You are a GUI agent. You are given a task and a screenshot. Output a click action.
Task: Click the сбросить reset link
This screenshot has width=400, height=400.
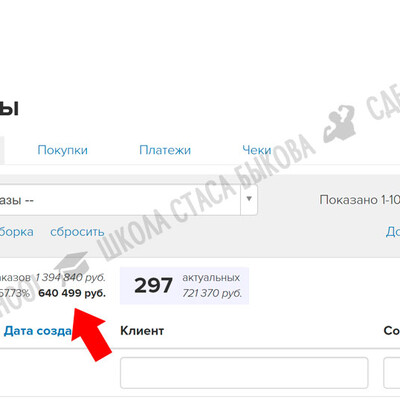click(77, 232)
